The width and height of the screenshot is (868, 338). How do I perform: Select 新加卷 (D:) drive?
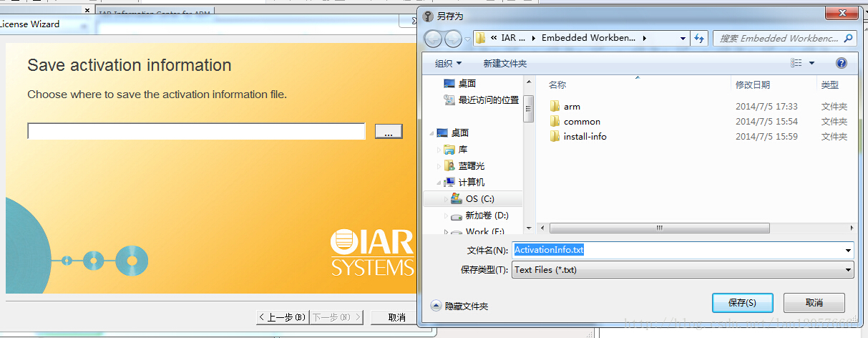coord(487,216)
